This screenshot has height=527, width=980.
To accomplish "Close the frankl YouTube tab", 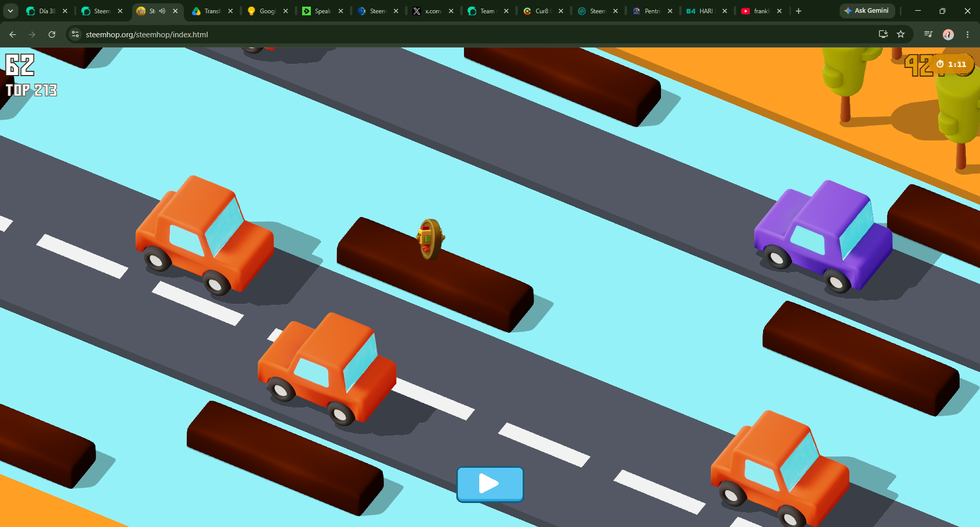I will (779, 11).
